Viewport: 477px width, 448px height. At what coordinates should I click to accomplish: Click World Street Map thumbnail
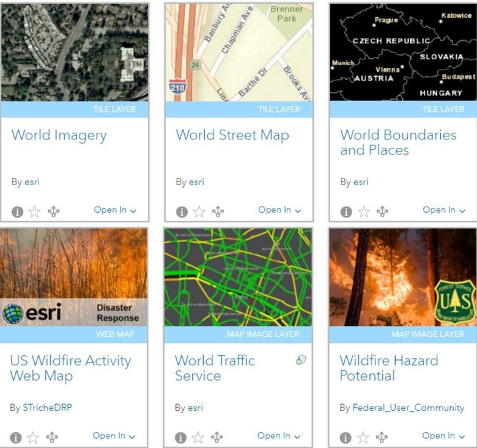tap(239, 53)
